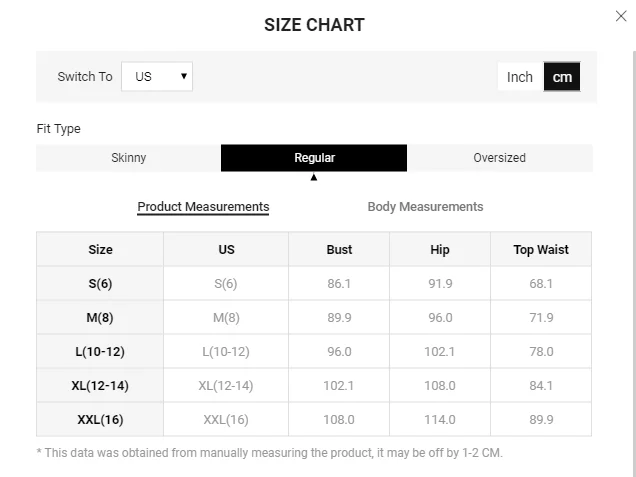Click the Bust column header
The height and width of the screenshot is (477, 636).
coord(339,250)
